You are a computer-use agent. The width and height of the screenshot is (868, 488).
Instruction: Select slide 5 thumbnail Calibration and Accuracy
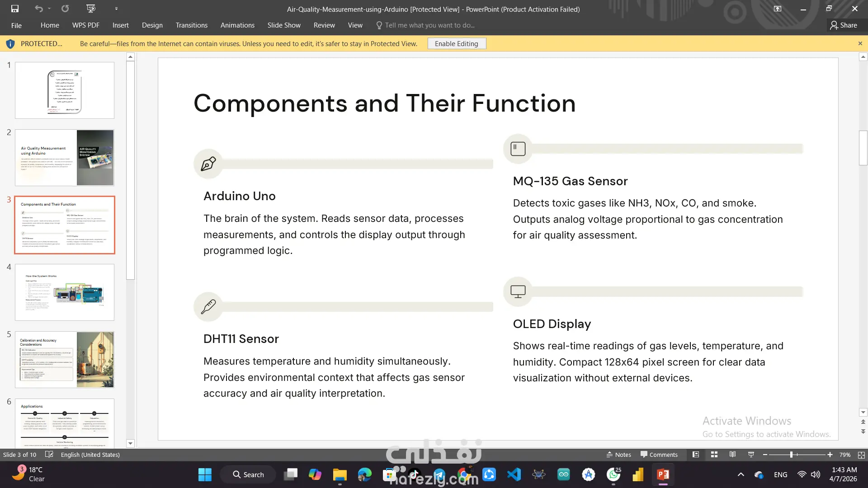coord(65,360)
